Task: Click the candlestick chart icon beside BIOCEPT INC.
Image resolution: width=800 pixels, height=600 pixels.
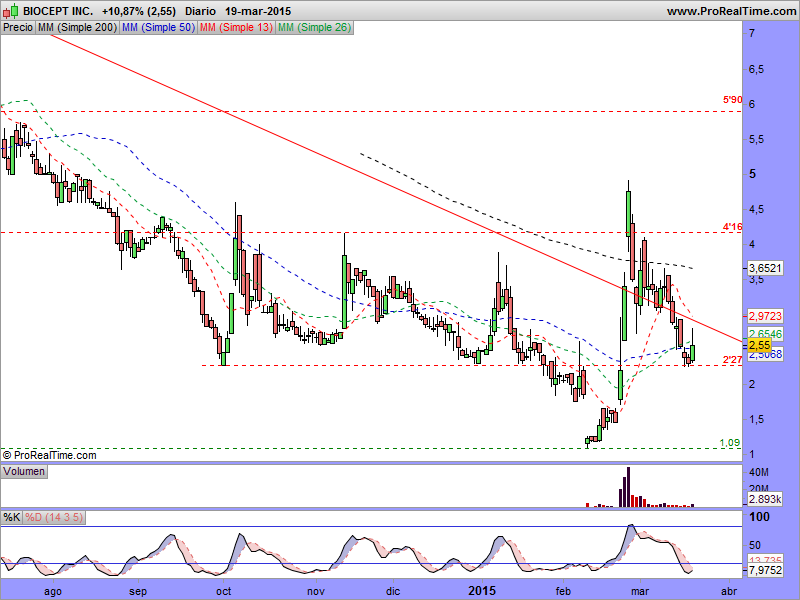Action: [11, 11]
